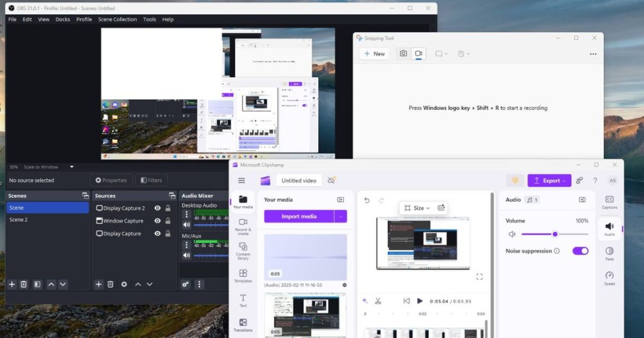Image resolution: width=644 pixels, height=338 pixels.
Task: Open the Fade panel in the right sidebar
Action: 609,254
